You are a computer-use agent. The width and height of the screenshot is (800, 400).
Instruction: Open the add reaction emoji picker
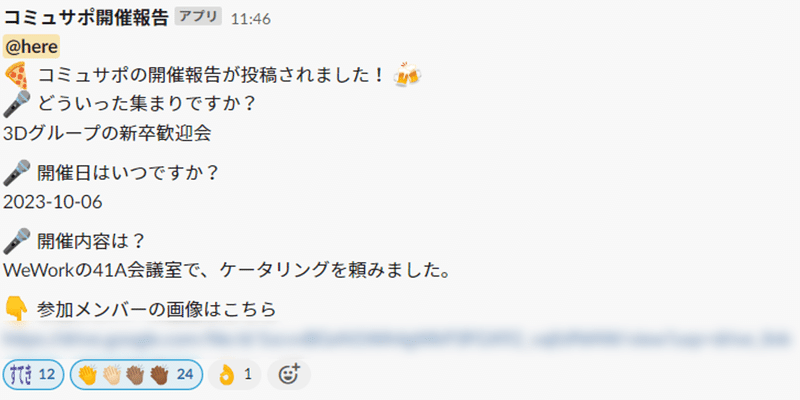click(x=289, y=374)
